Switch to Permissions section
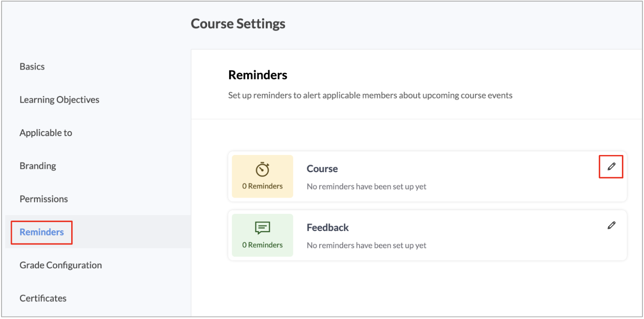This screenshot has height=319, width=644. (44, 199)
